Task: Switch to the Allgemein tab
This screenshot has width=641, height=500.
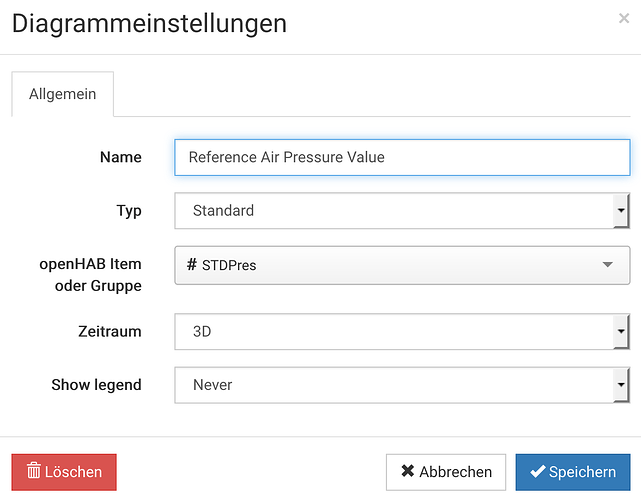Action: [63, 94]
